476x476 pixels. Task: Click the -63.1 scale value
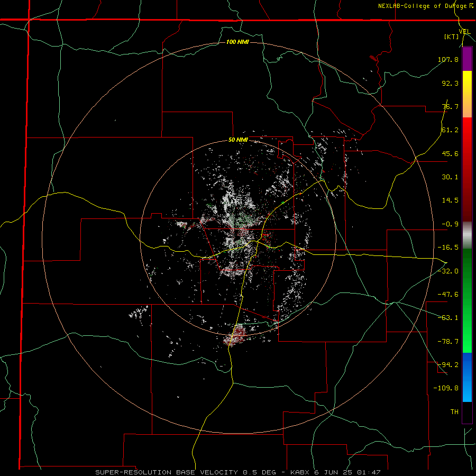[448, 318]
